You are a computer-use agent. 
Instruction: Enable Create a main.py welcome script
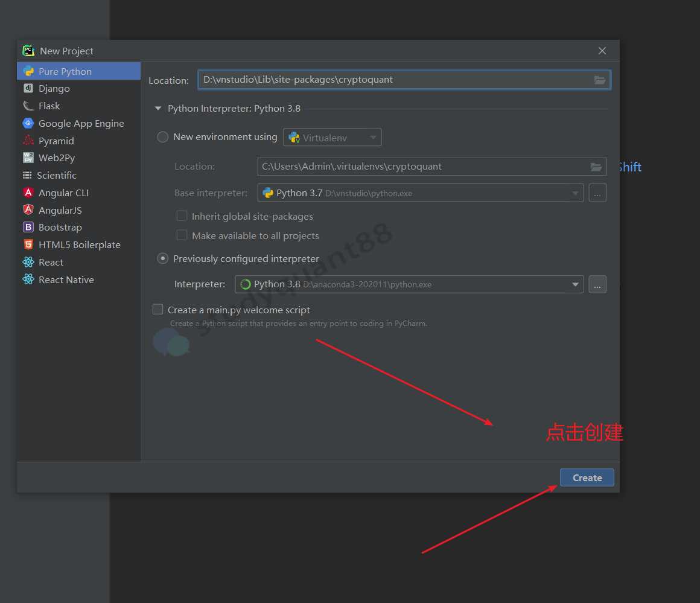pyautogui.click(x=158, y=310)
